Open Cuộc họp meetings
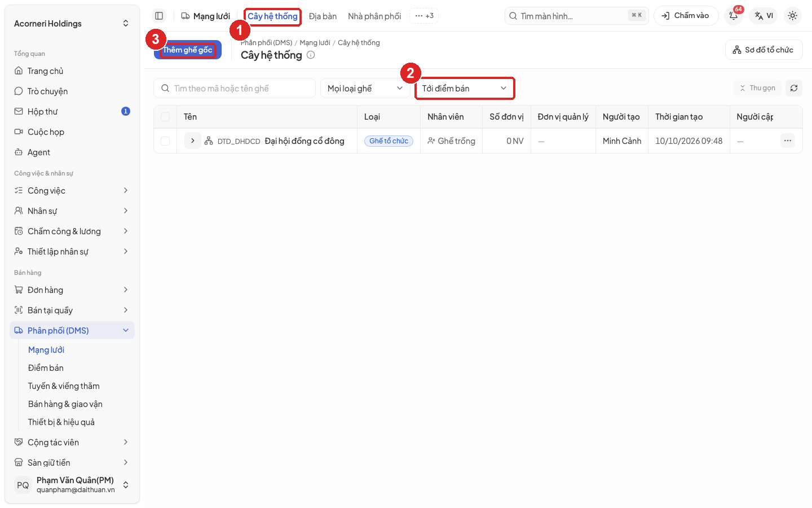 [x=72, y=132]
